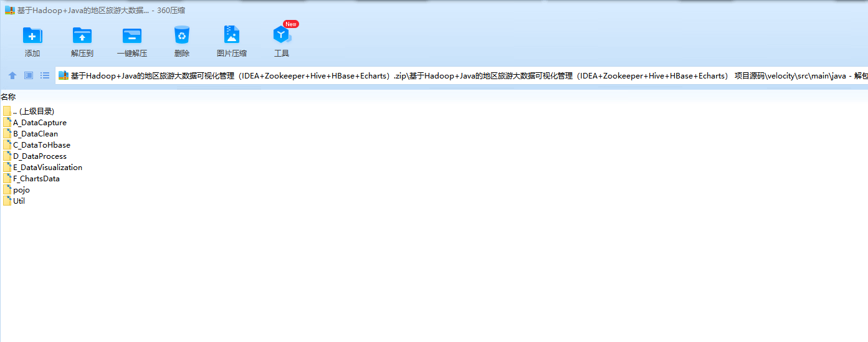Click the C_DataToHbase folder icon
868x342 pixels.
(7, 145)
